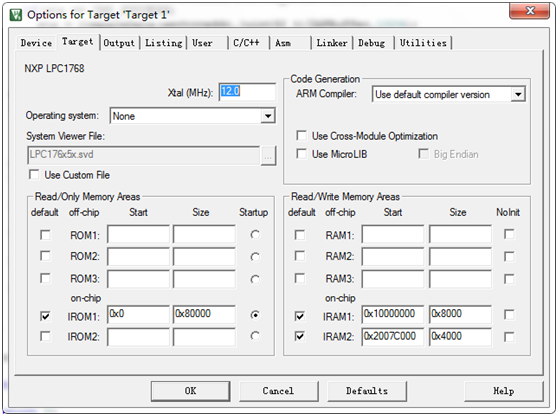The height and width of the screenshot is (416, 558).
Task: Open the C/C++ tab
Action: 249,43
